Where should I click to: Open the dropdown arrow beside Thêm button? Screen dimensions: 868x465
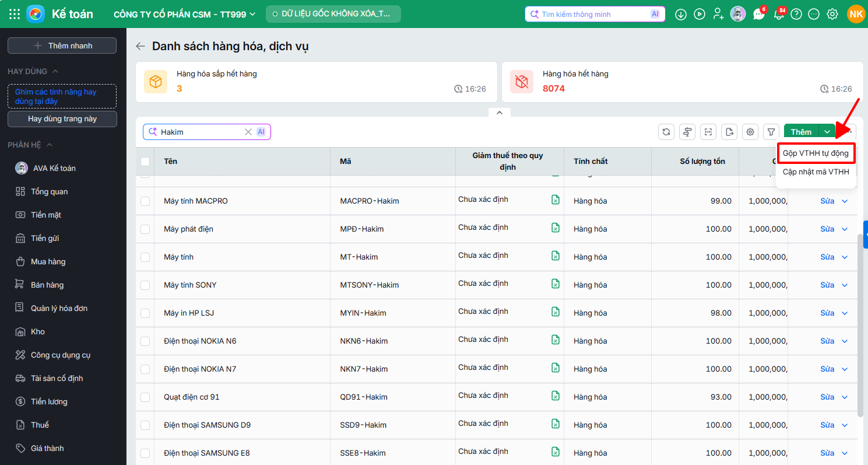(827, 132)
